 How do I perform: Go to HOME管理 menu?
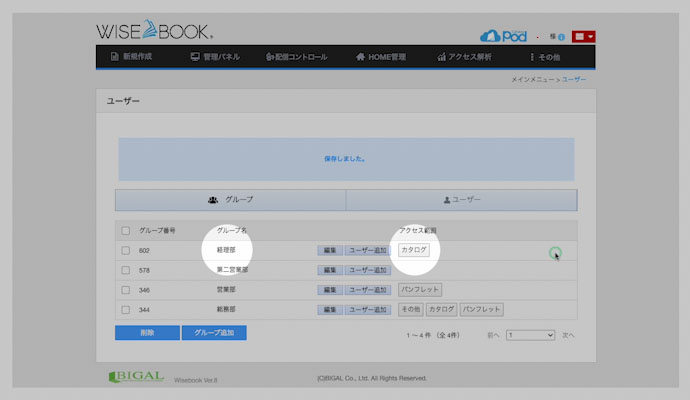381,57
